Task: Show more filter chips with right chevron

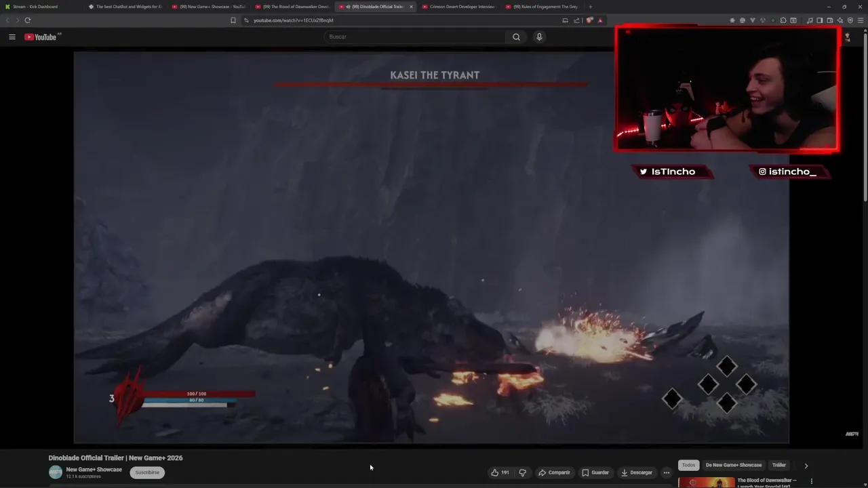Action: click(x=806, y=466)
